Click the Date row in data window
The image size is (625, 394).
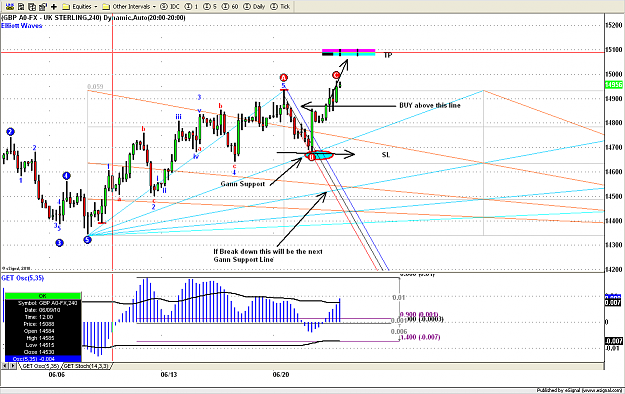(43, 310)
